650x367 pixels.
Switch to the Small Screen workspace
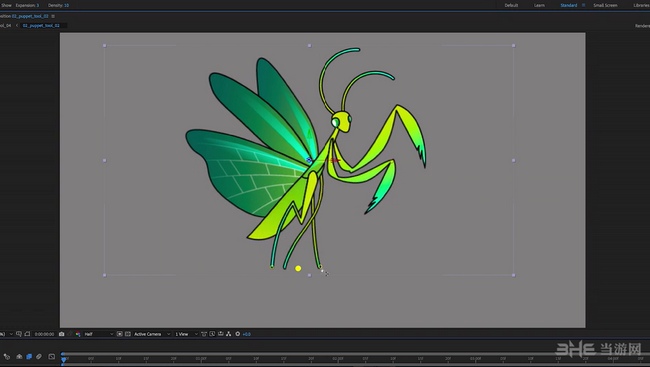click(605, 5)
